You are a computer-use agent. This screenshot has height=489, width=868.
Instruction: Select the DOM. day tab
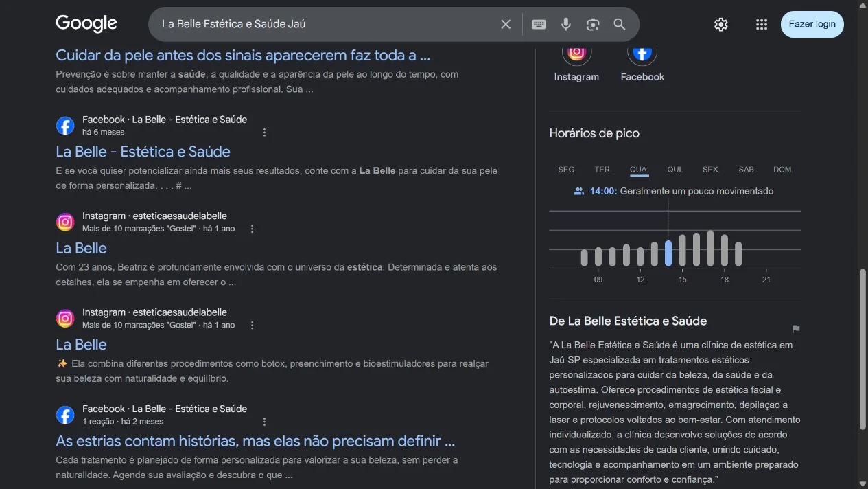(783, 170)
